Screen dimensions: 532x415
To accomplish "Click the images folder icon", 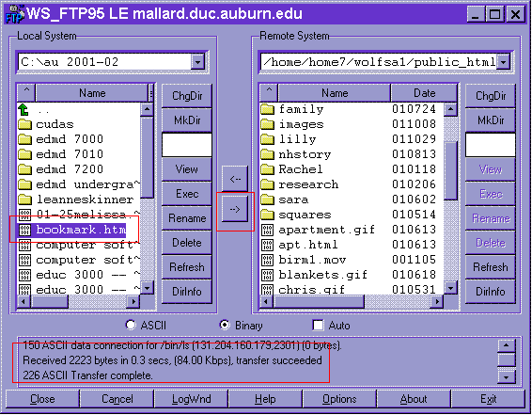I will pyautogui.click(x=267, y=124).
